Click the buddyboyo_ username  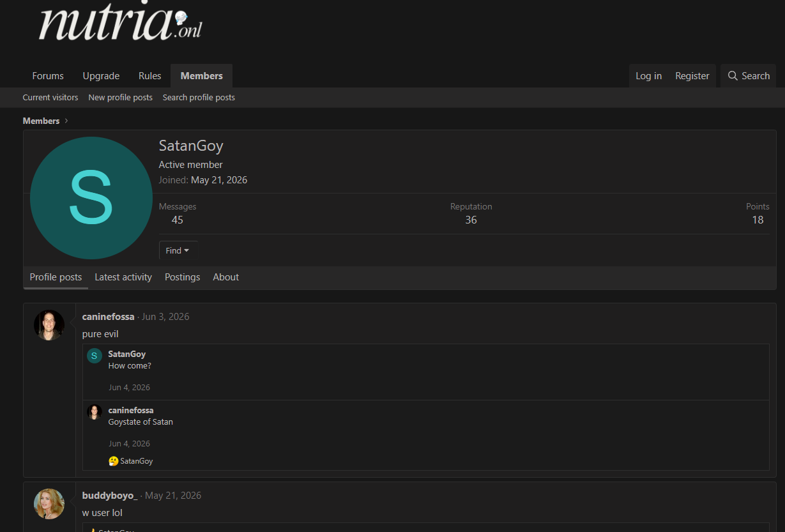(110, 496)
